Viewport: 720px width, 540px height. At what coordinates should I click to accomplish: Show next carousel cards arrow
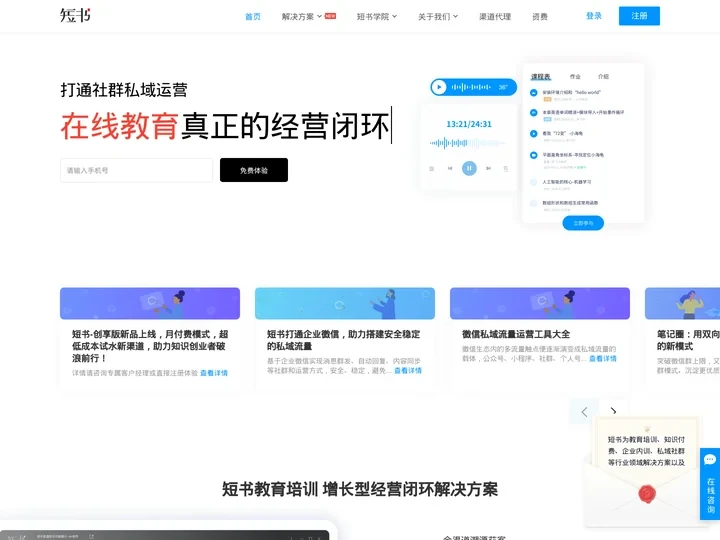click(x=613, y=411)
